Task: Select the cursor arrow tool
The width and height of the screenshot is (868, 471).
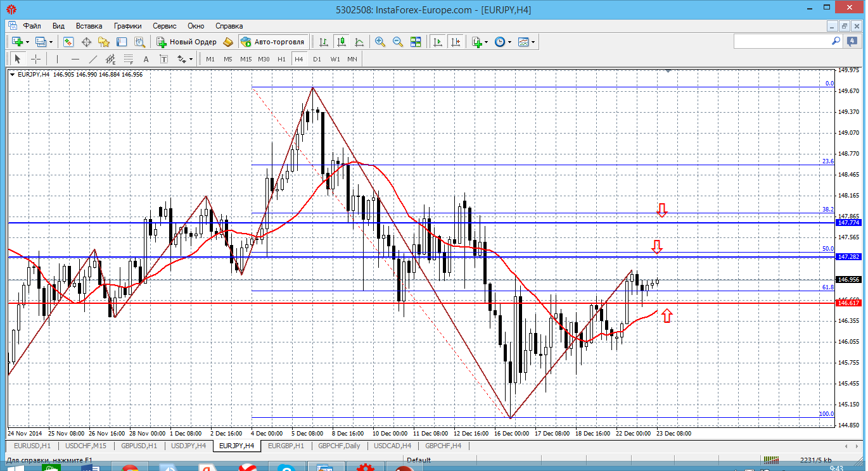Action: point(18,59)
